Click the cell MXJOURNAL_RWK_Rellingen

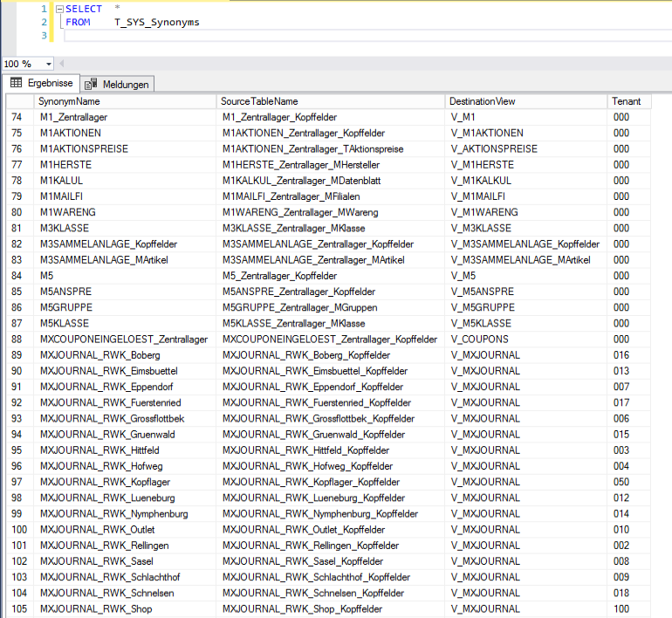(125, 546)
